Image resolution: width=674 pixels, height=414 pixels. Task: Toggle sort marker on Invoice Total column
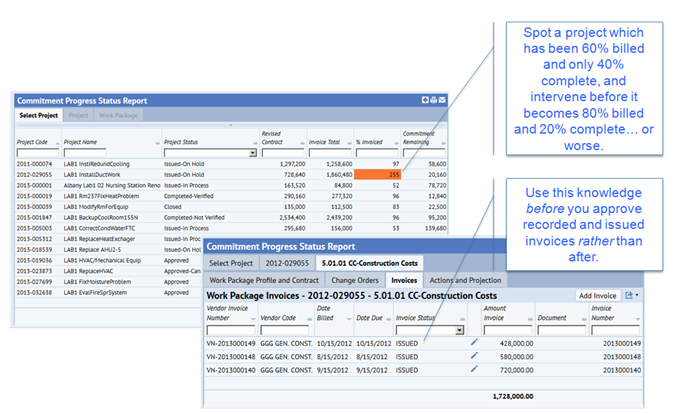349,143
